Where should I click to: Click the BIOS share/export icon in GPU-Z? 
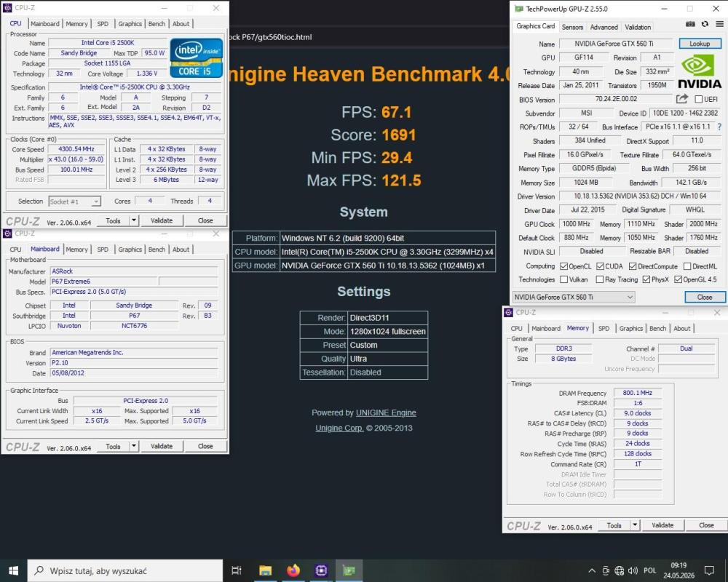click(681, 99)
